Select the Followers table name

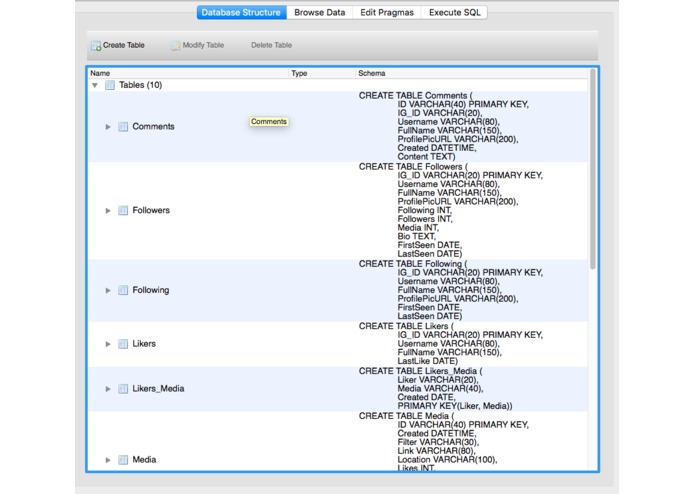[x=151, y=210]
